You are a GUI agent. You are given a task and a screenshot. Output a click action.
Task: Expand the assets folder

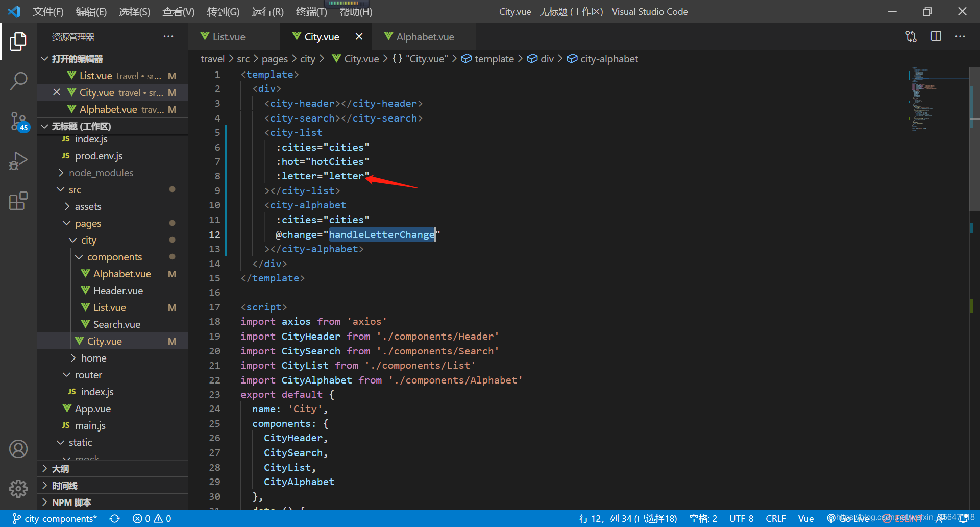click(112, 206)
